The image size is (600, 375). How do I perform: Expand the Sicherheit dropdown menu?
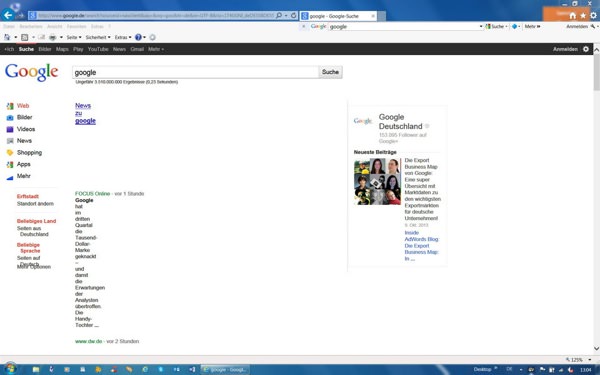98,38
